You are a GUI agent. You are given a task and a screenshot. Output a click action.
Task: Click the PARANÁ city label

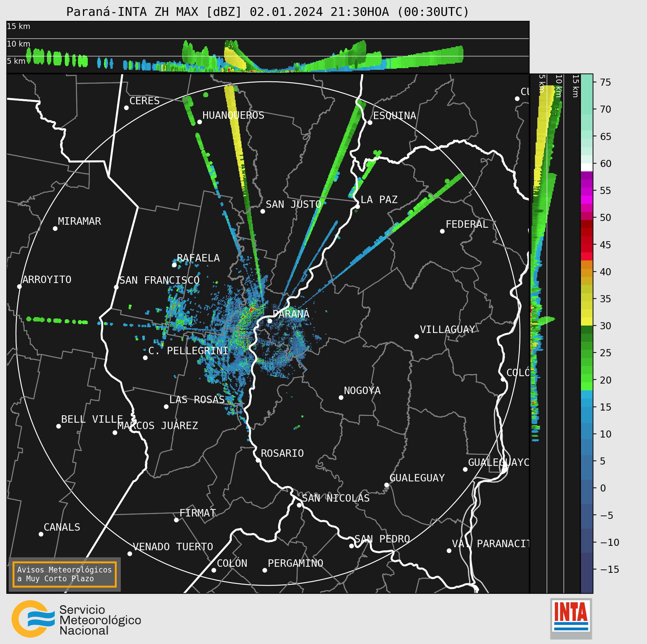tap(291, 314)
